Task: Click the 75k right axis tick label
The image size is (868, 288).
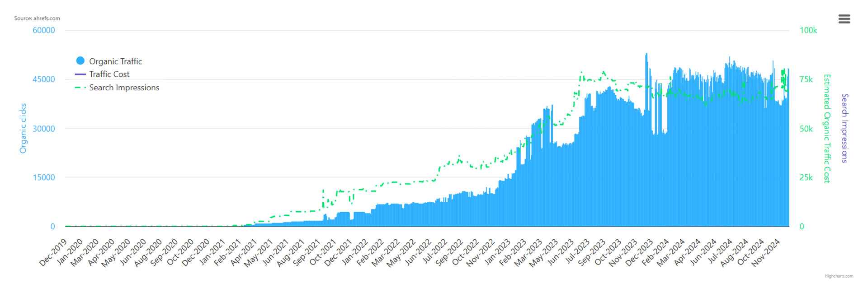Action: pos(806,79)
